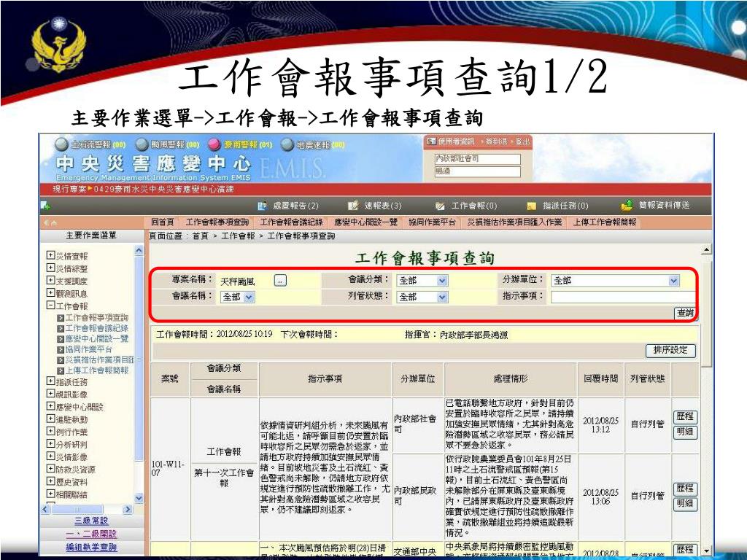Expand the 防救災資源 tree node

click(50, 469)
